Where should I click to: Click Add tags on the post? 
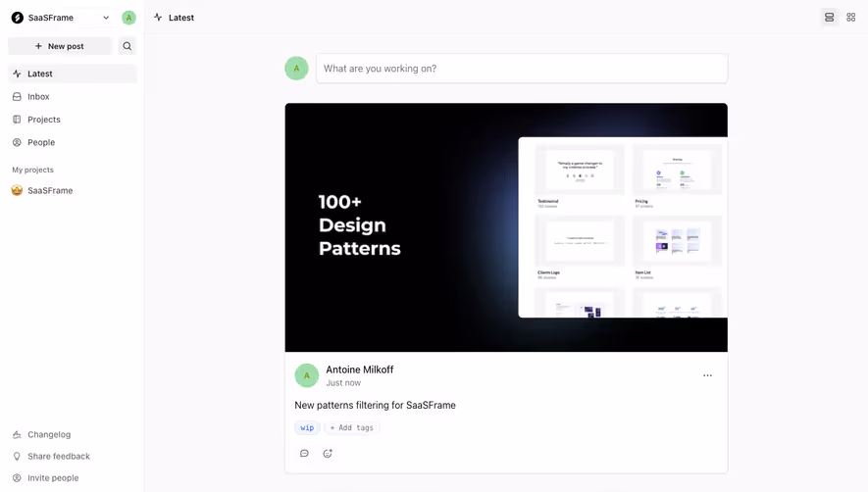tap(352, 427)
